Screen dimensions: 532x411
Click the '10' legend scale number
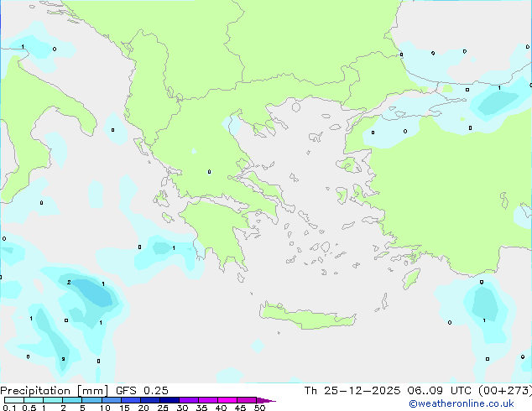[x=105, y=408]
